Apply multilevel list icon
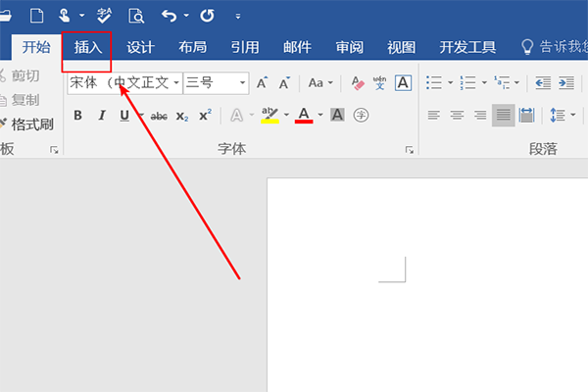This screenshot has height=392, width=588. (502, 83)
